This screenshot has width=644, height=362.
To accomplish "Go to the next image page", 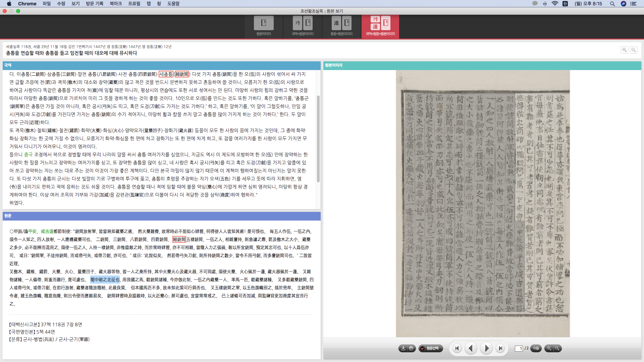I will coord(486,348).
